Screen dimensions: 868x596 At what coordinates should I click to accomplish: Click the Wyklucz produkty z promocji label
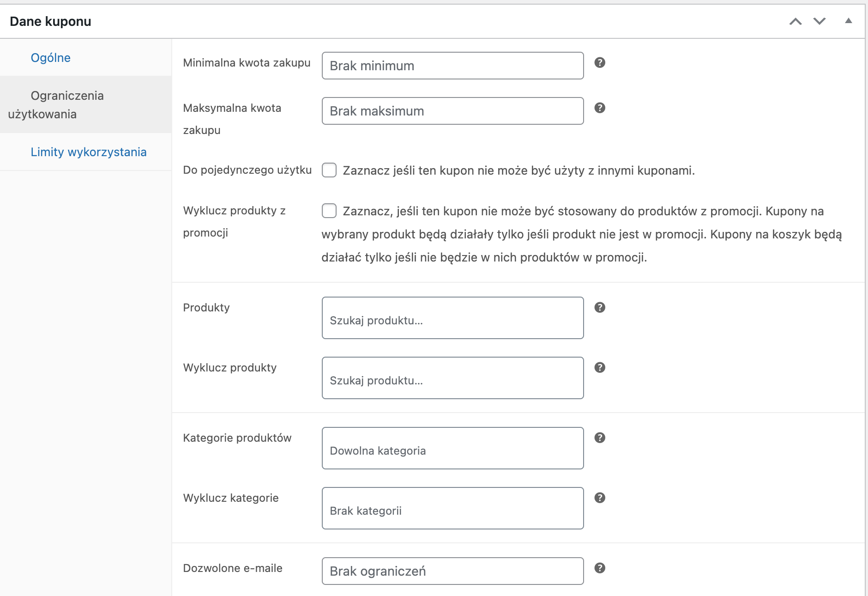pyautogui.click(x=234, y=222)
